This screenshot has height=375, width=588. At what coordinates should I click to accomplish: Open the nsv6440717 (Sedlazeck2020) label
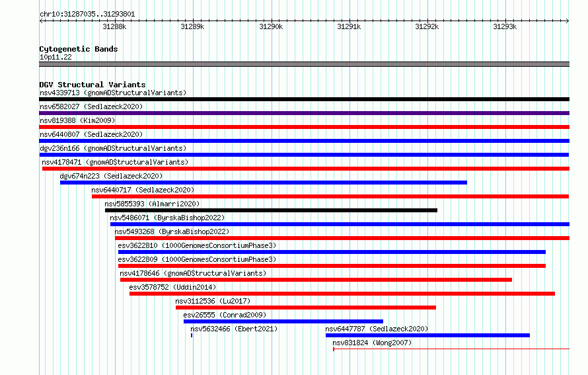pyautogui.click(x=143, y=190)
